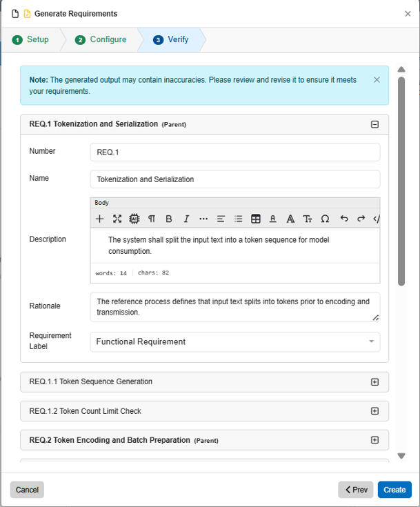This screenshot has height=507, width=420.
Task: Redo edit in Body editor
Action: (361, 219)
